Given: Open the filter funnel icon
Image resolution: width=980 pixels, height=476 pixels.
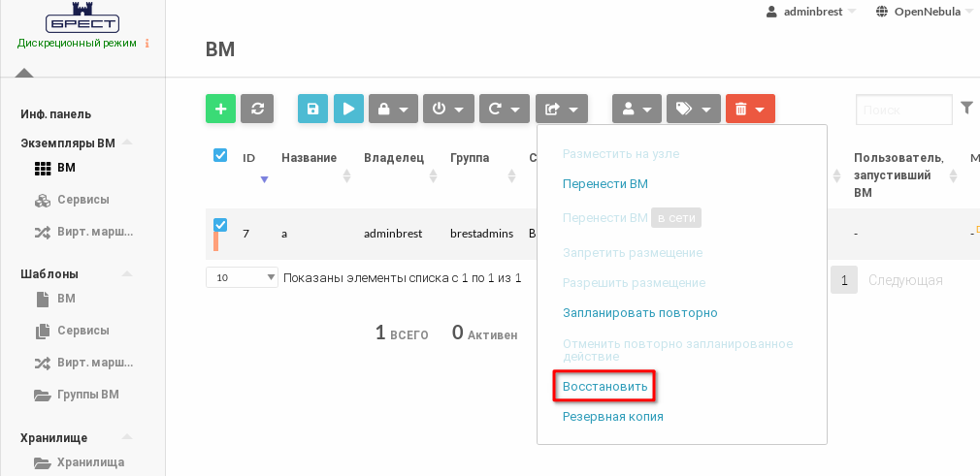Looking at the screenshot, I should 966,109.
